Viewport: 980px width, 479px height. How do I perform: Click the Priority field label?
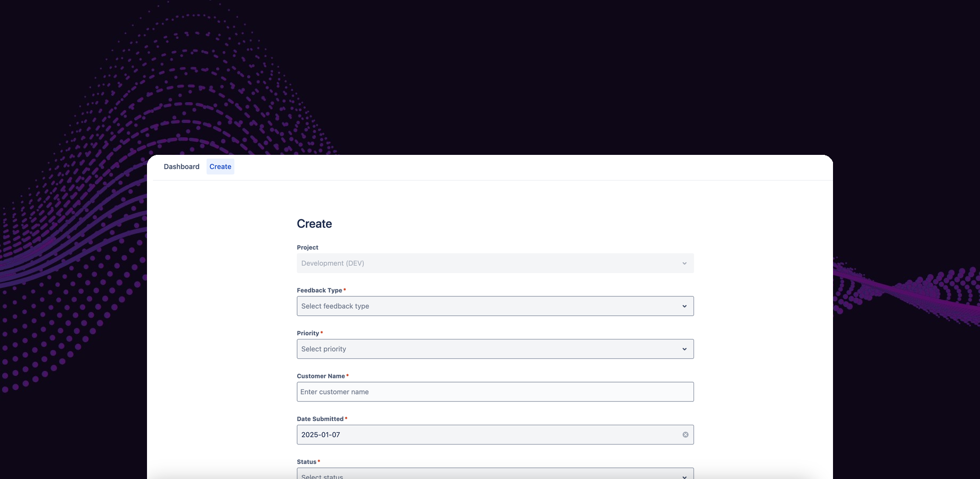tap(308, 333)
